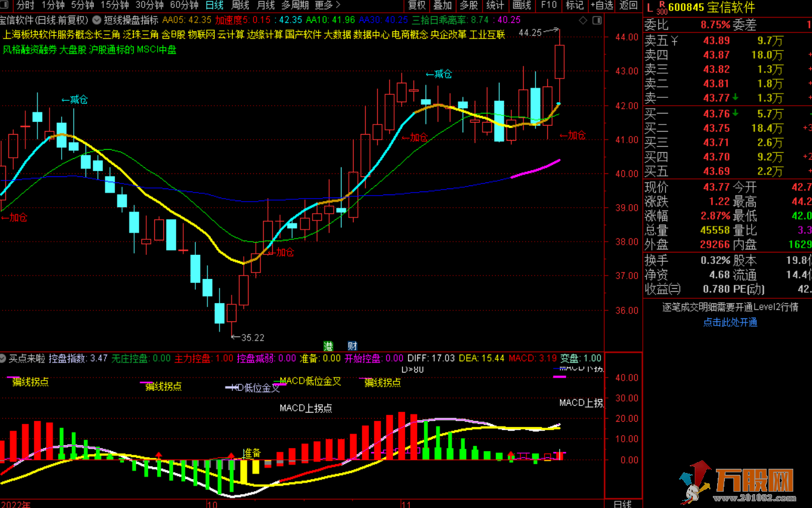Select the 15分钟 period tab

[x=114, y=5]
